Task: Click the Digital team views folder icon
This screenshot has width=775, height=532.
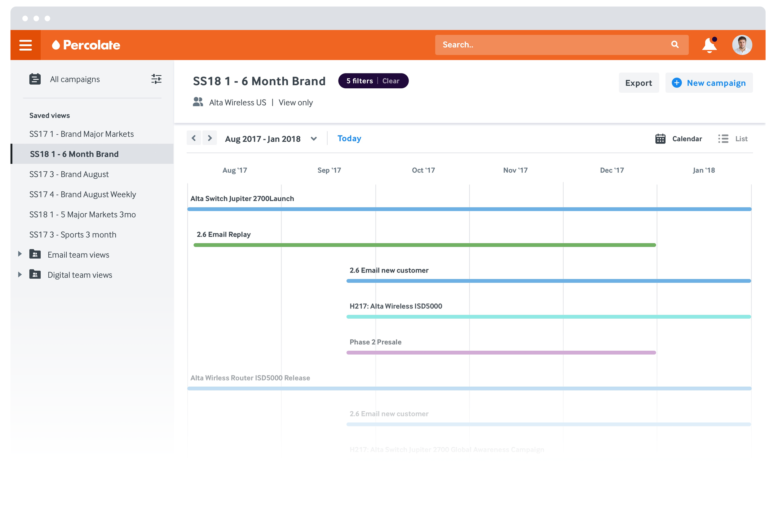Action: [35, 274]
